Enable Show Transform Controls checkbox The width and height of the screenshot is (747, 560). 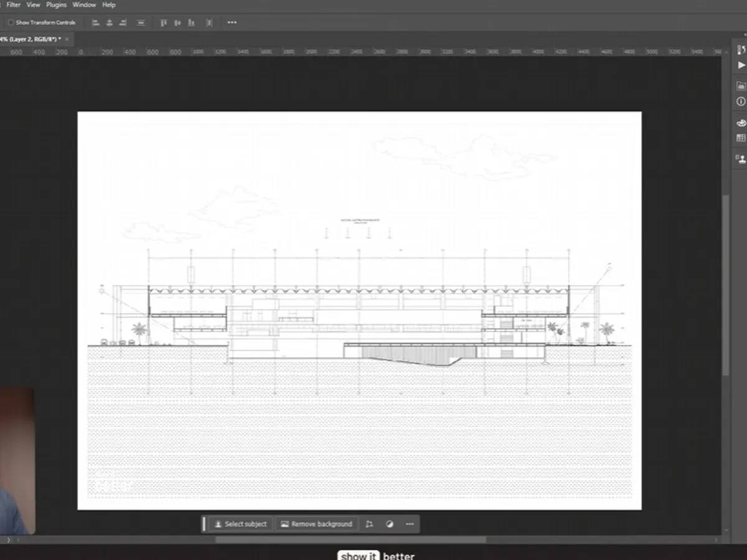pyautogui.click(x=11, y=22)
